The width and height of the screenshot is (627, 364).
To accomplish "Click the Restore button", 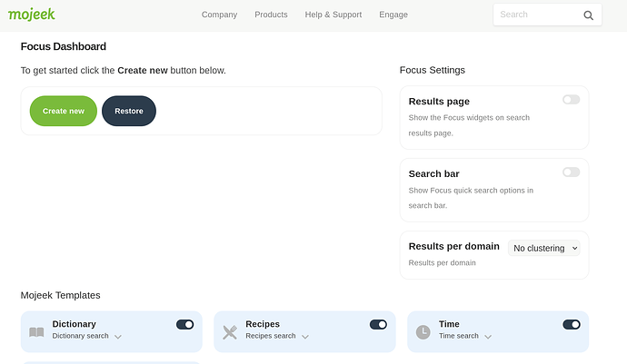I will (129, 111).
